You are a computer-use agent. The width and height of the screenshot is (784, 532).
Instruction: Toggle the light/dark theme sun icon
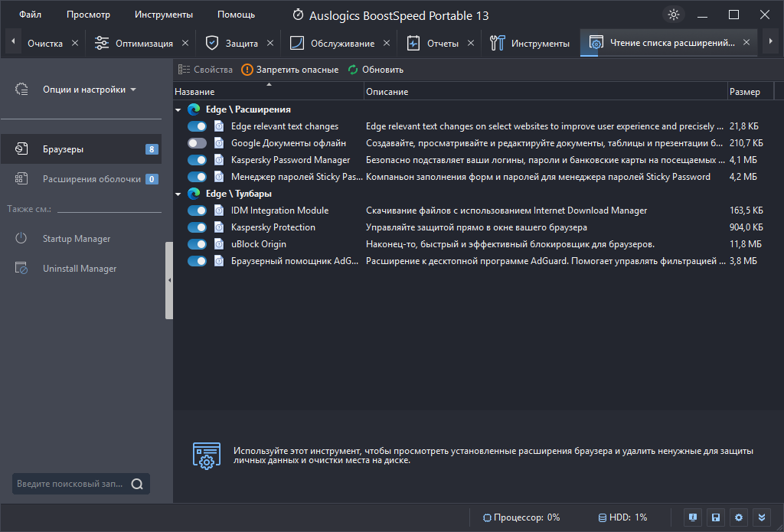tap(674, 15)
